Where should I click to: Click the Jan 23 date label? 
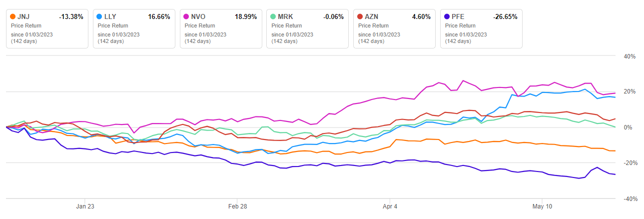pyautogui.click(x=85, y=206)
